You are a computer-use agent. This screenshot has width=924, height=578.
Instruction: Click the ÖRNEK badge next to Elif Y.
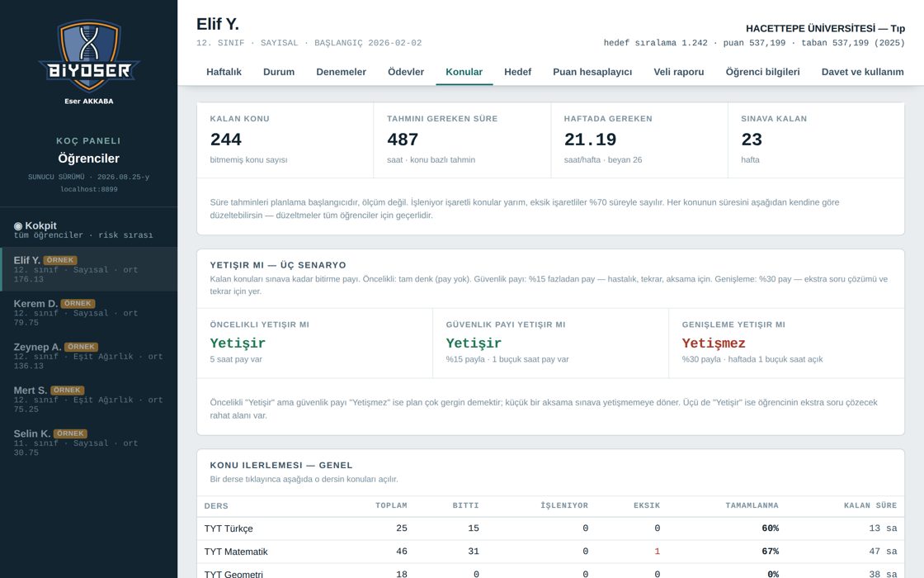click(x=60, y=260)
